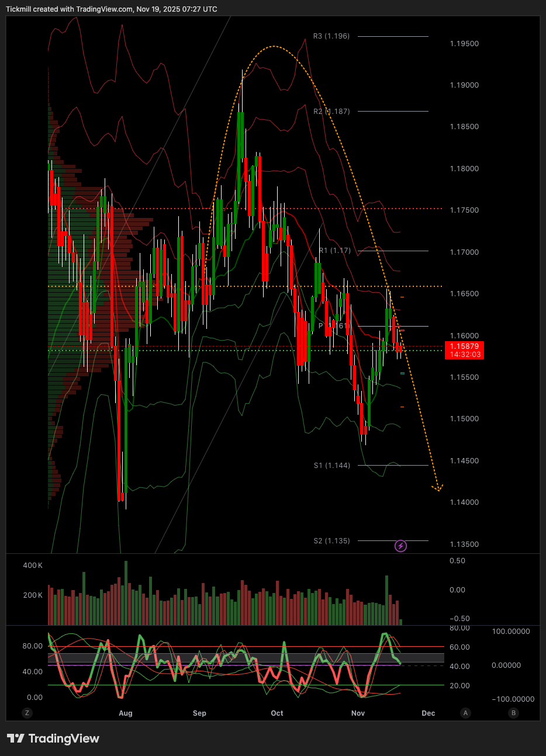Image resolution: width=546 pixels, height=756 pixels.
Task: Click the purple lightning bolt event icon
Action: [x=401, y=546]
